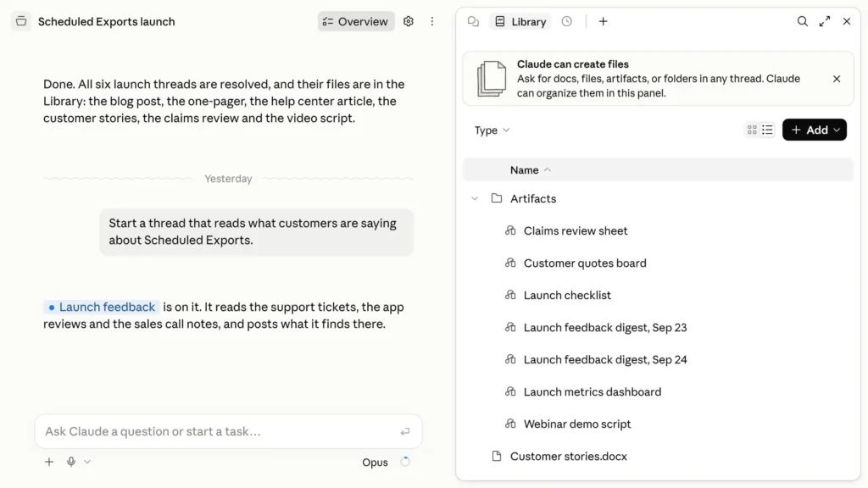
Task: Open the voice input options chevron
Action: click(87, 462)
